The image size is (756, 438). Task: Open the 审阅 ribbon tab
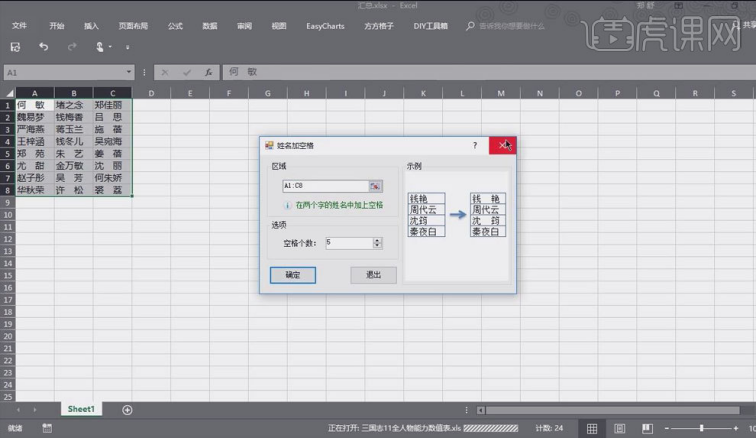[x=244, y=26]
